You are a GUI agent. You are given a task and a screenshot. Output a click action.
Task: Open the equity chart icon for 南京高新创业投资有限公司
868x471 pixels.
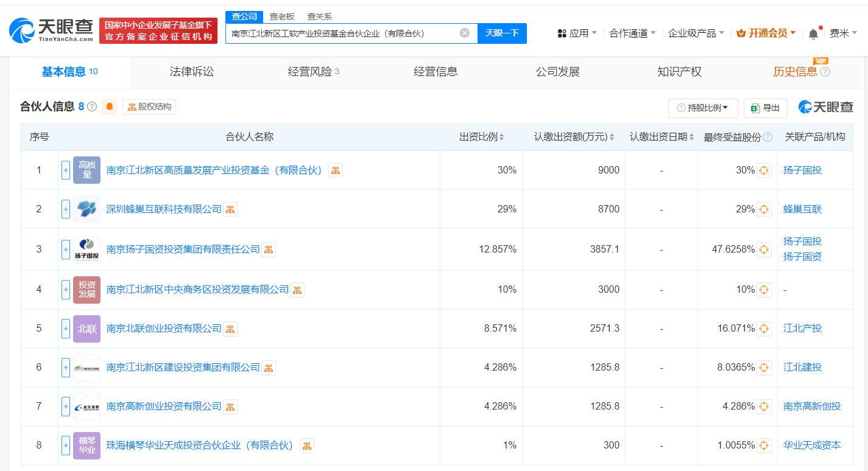(x=230, y=406)
